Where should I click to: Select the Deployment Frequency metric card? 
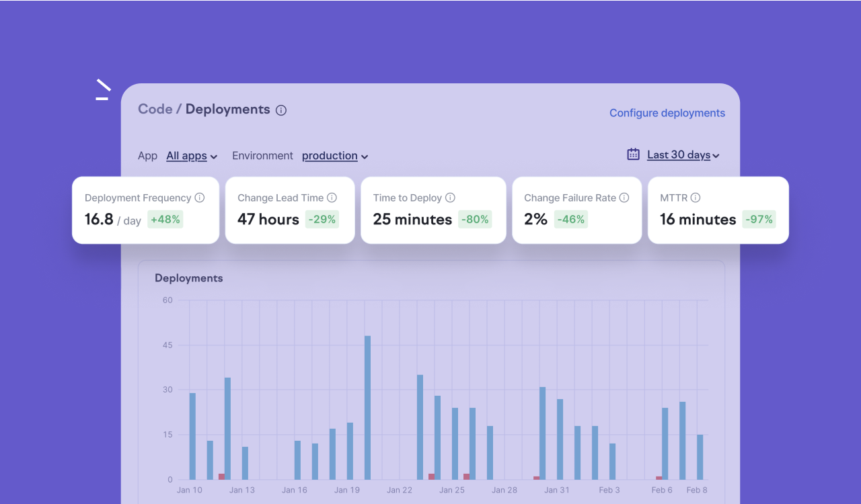[145, 210]
